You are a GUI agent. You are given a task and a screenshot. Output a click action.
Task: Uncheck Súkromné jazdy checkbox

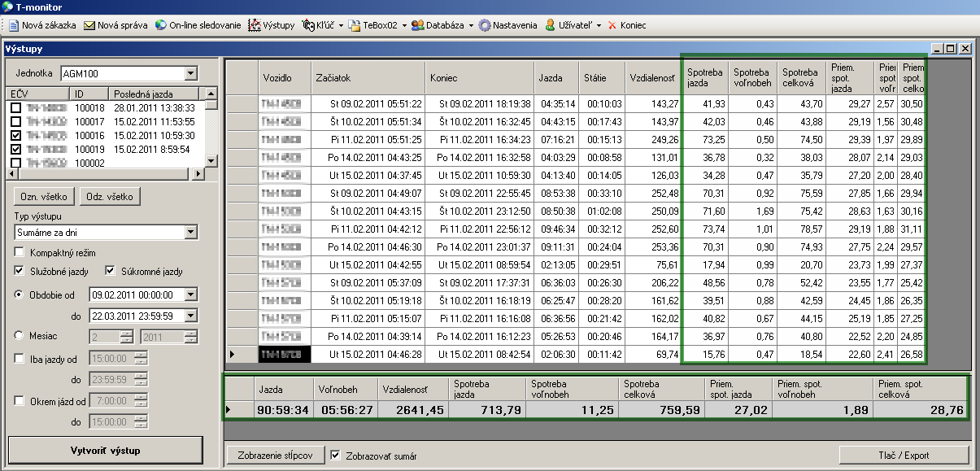tap(111, 271)
